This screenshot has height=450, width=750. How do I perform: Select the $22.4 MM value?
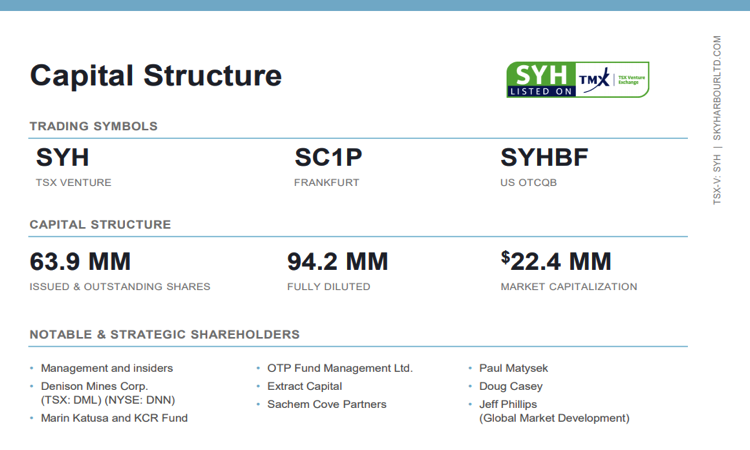556,261
